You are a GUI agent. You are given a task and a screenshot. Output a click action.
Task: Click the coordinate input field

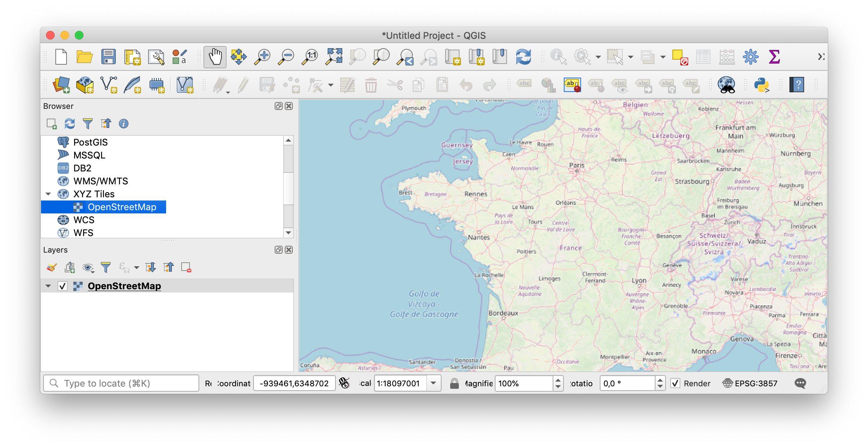(294, 383)
